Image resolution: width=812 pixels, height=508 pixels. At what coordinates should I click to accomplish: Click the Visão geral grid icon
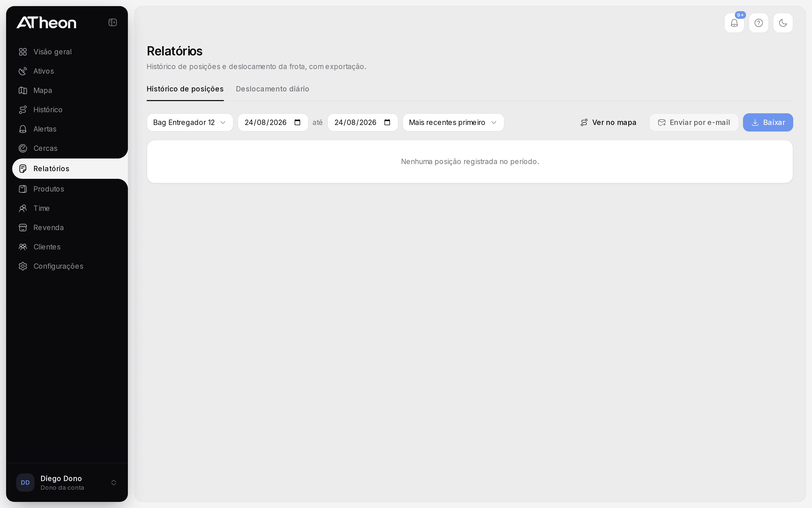(23, 52)
